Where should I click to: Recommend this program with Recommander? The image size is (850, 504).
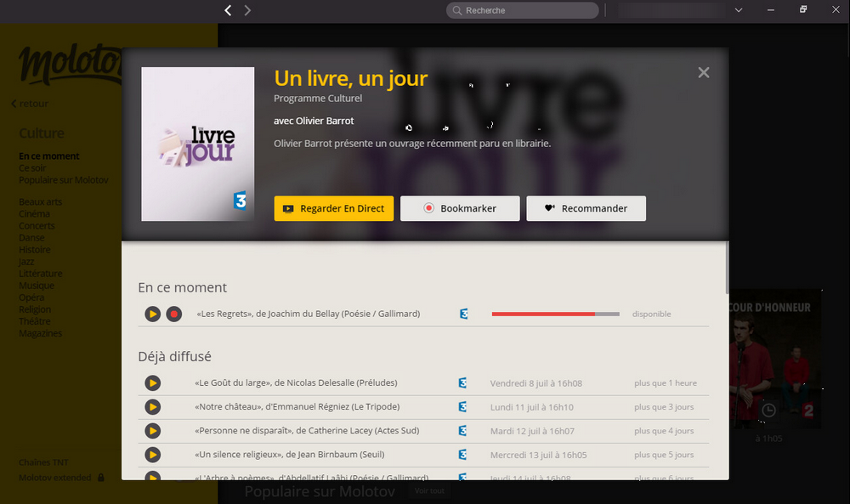tap(586, 208)
